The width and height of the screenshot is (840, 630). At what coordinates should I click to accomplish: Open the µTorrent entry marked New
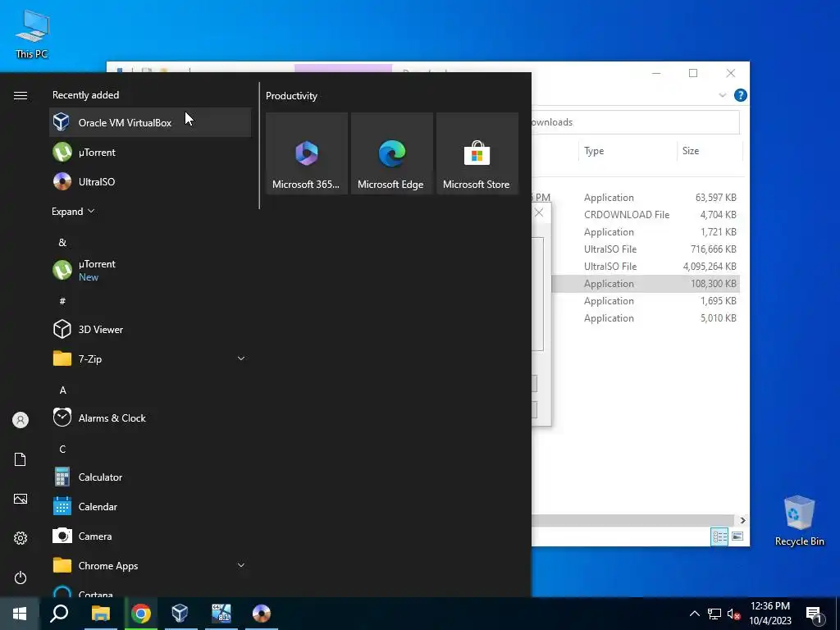(x=150, y=270)
